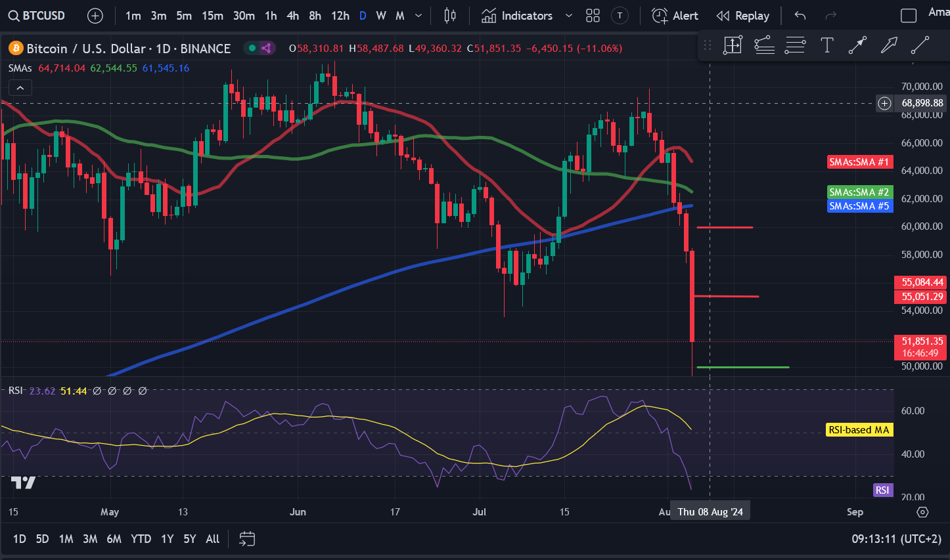Screen dimensions: 950x560
Task: Redo the last chart action
Action: [831, 16]
